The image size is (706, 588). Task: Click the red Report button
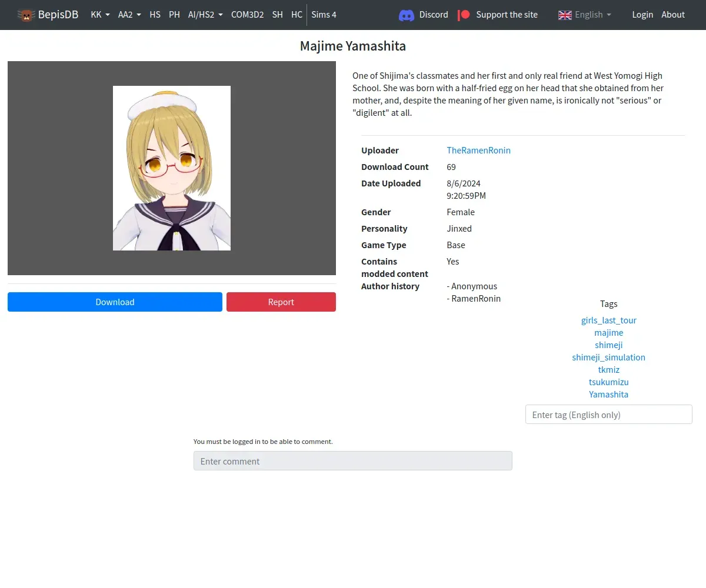[x=281, y=302]
